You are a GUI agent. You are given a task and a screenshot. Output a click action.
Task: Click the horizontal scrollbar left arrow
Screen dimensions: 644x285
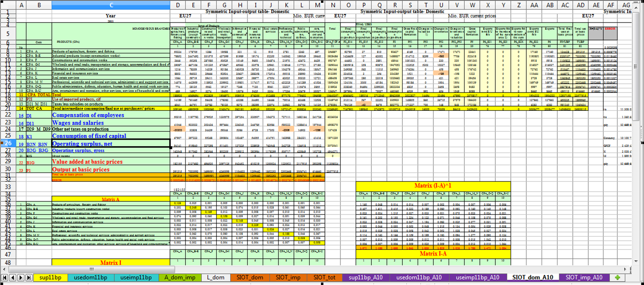click(4, 269)
